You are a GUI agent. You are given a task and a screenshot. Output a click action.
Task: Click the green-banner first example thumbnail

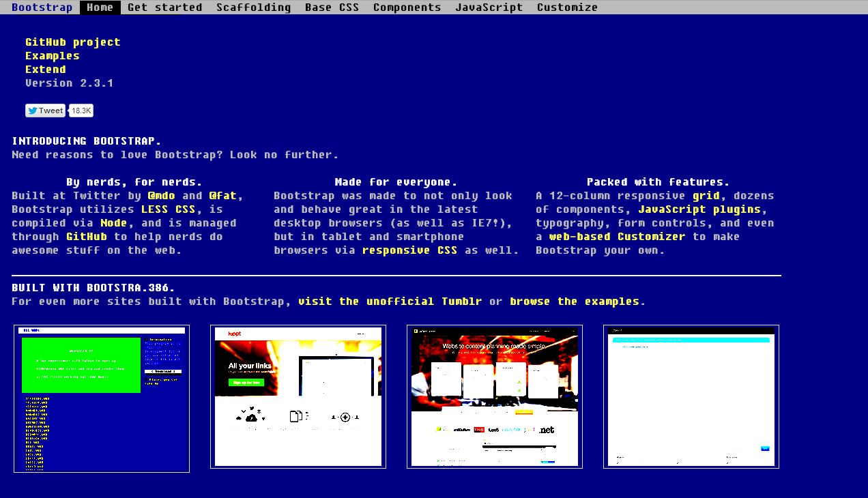(102, 398)
